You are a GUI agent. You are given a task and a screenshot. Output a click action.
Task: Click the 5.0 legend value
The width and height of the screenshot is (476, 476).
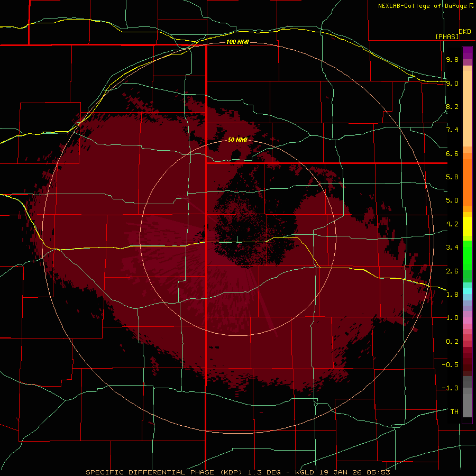tap(452, 200)
